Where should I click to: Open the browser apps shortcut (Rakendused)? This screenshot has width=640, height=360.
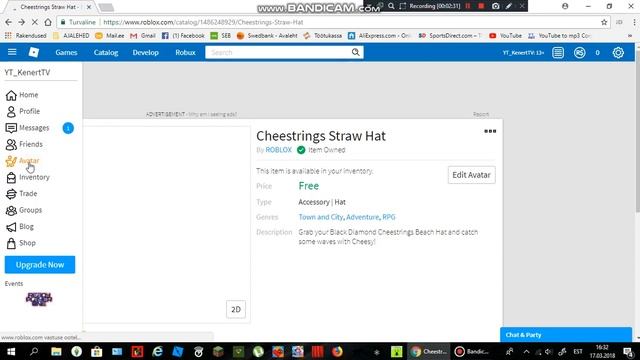click(x=25, y=36)
